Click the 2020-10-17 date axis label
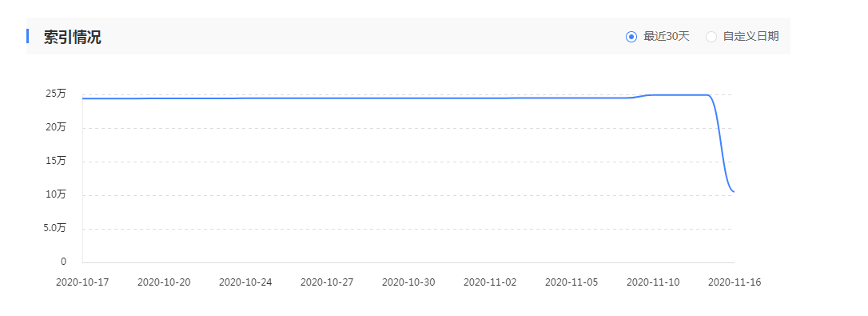This screenshot has width=868, height=316. coord(82,282)
